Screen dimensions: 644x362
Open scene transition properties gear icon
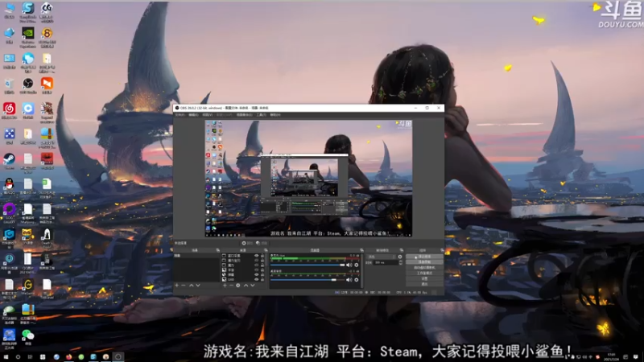click(x=400, y=257)
